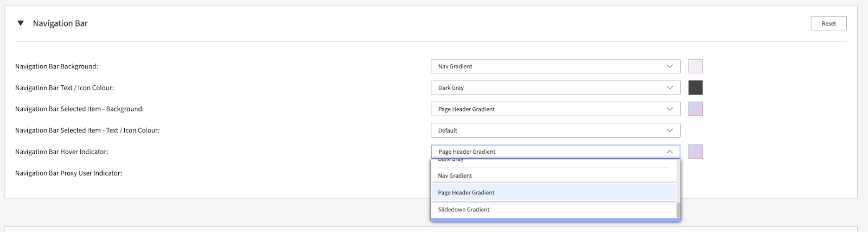The height and width of the screenshot is (232, 868).
Task: Open Navigation Bar Text / Icon Colour dropdown
Action: (x=555, y=87)
